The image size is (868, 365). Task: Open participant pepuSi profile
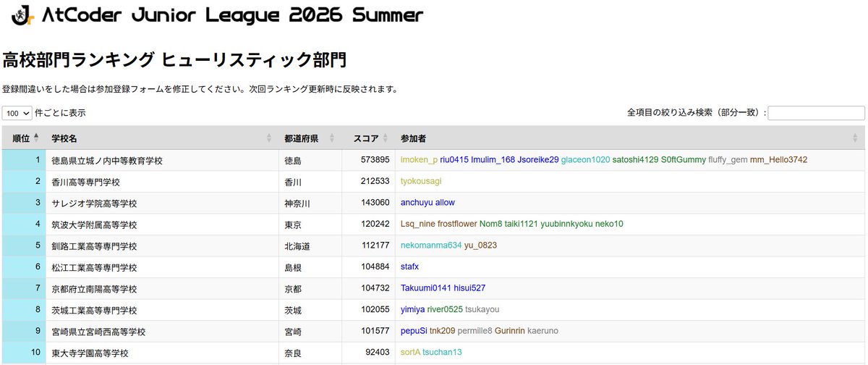(414, 332)
